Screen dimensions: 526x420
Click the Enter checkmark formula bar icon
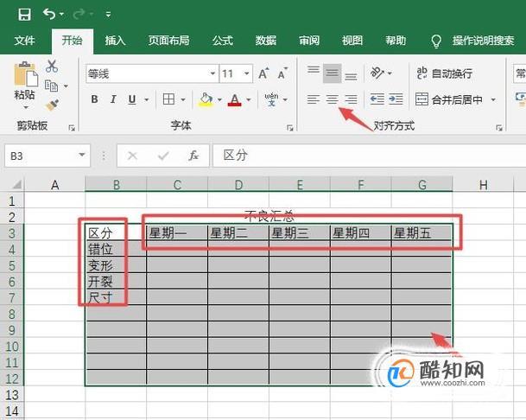click(x=163, y=156)
